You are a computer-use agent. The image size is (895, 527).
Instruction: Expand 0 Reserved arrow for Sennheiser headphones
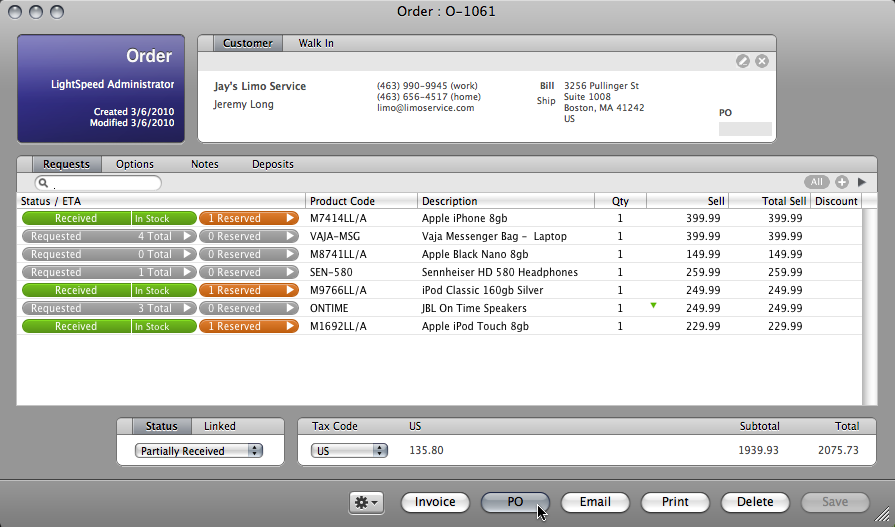(x=291, y=272)
